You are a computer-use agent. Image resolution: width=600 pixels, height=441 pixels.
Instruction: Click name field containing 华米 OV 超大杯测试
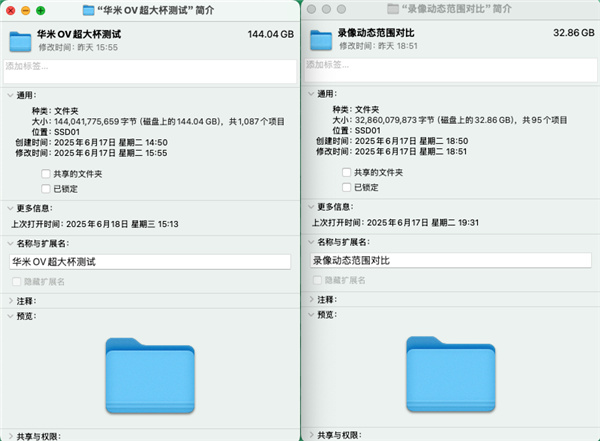(150, 262)
